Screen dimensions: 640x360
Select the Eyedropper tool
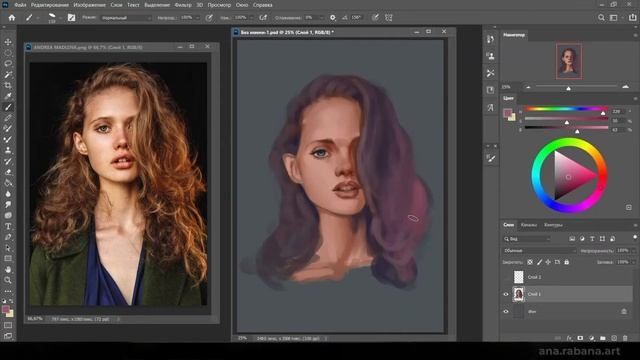point(8,96)
